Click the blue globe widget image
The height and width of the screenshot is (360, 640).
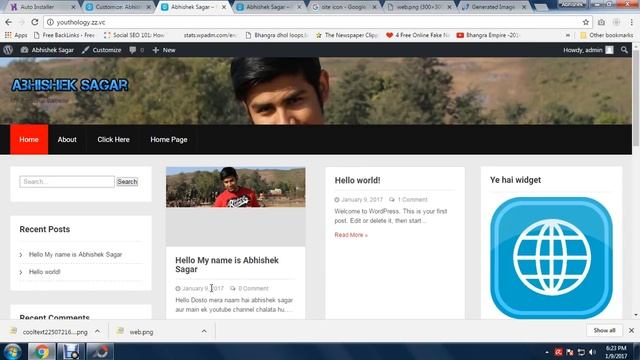point(551,258)
